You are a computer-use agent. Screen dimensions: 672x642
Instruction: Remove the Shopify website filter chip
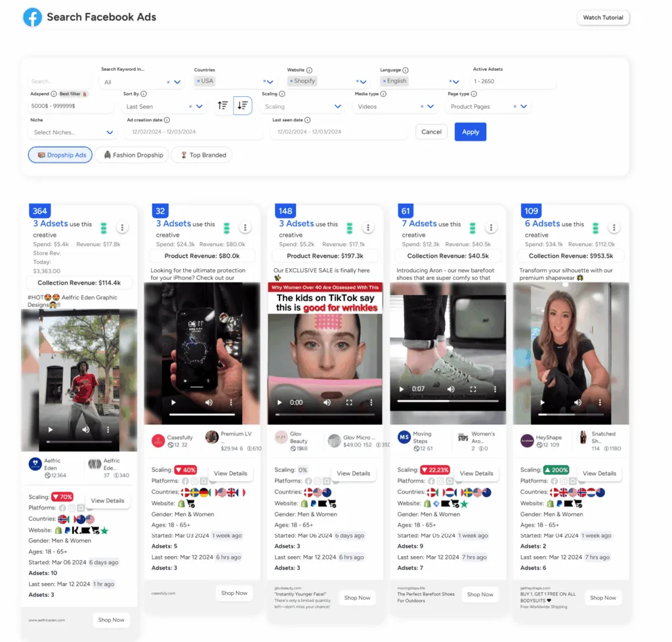click(x=291, y=81)
